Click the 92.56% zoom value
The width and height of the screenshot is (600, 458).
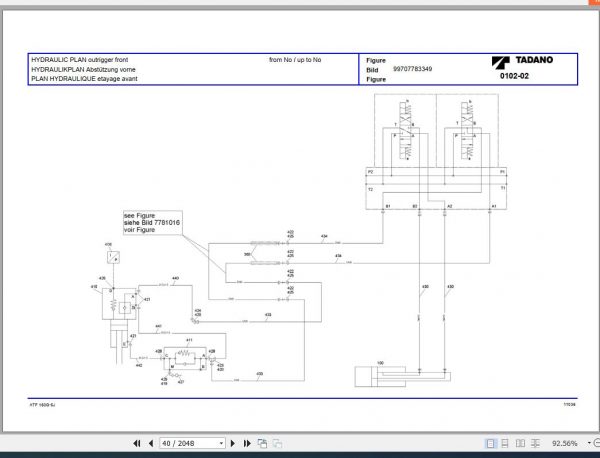[565, 443]
